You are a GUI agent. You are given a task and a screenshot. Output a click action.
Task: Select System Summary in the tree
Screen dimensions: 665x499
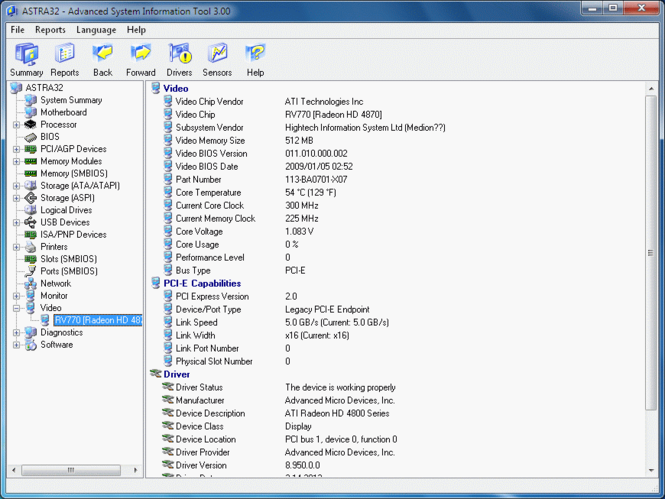71,100
